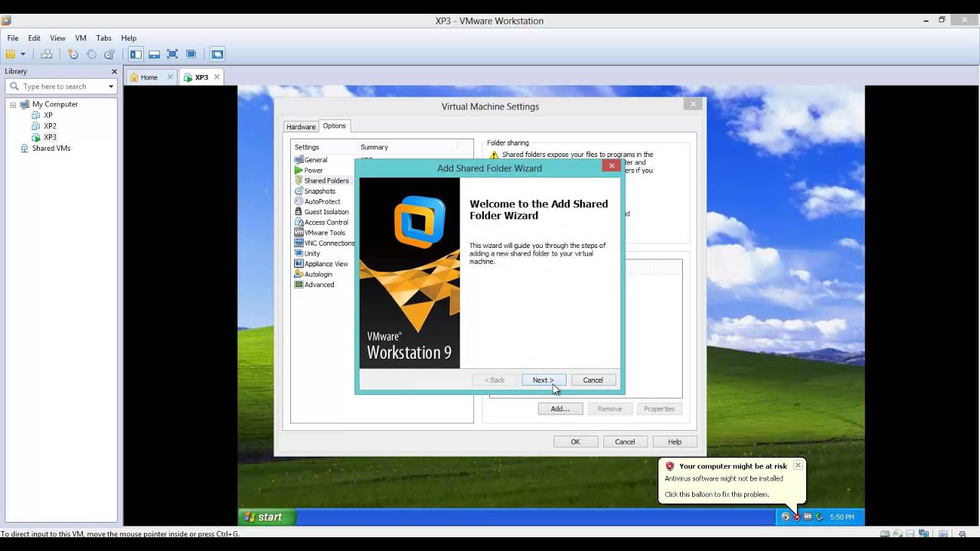Click Cancel in Virtual Machine Settings
Image resolution: width=980 pixels, height=551 pixels.
pos(625,442)
